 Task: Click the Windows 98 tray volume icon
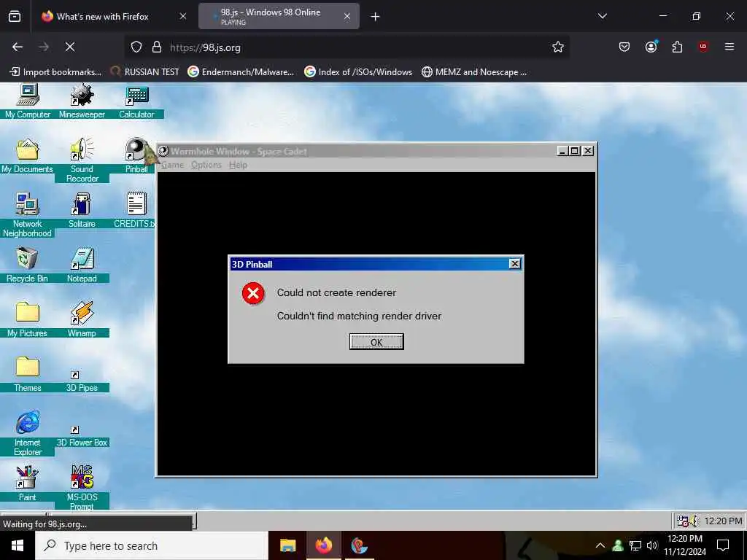[694, 521]
